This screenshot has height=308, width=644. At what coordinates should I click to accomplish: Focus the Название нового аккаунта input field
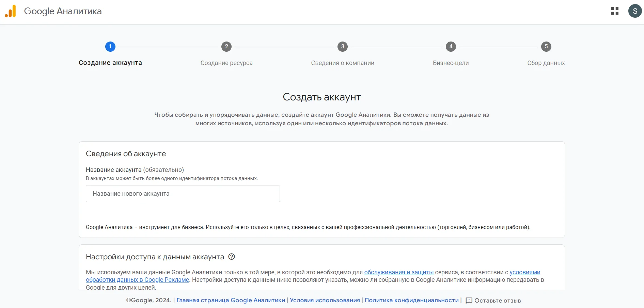[x=183, y=194]
